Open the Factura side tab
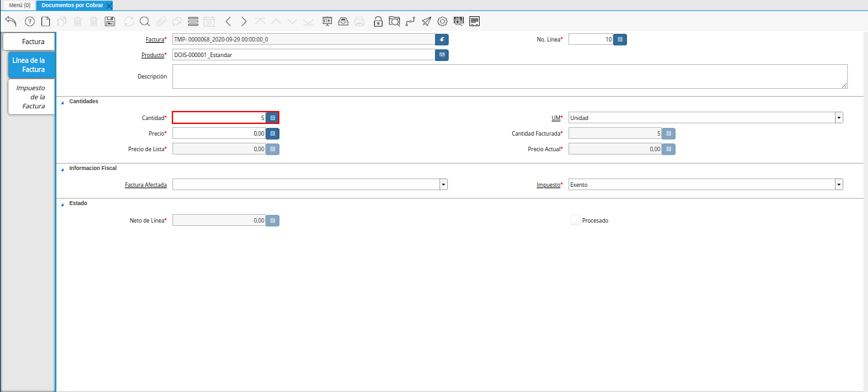Viewport: 868px width, 392px height. tap(29, 42)
